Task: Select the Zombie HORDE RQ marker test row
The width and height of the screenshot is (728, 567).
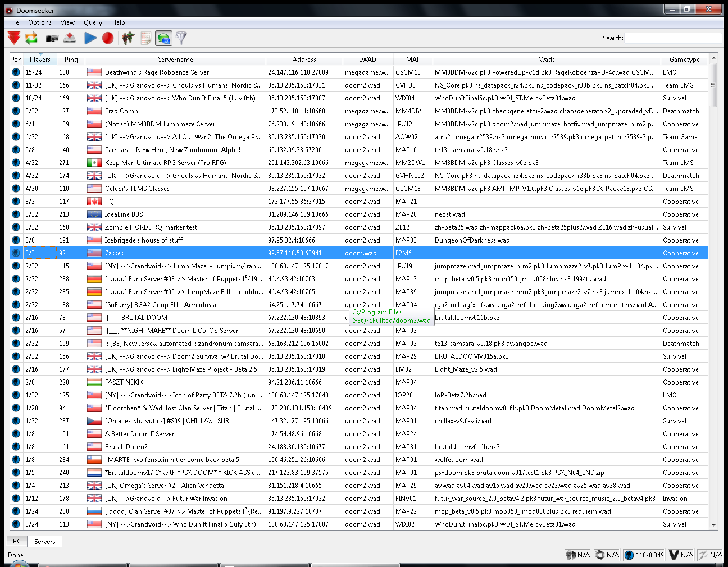Action: pos(359,227)
